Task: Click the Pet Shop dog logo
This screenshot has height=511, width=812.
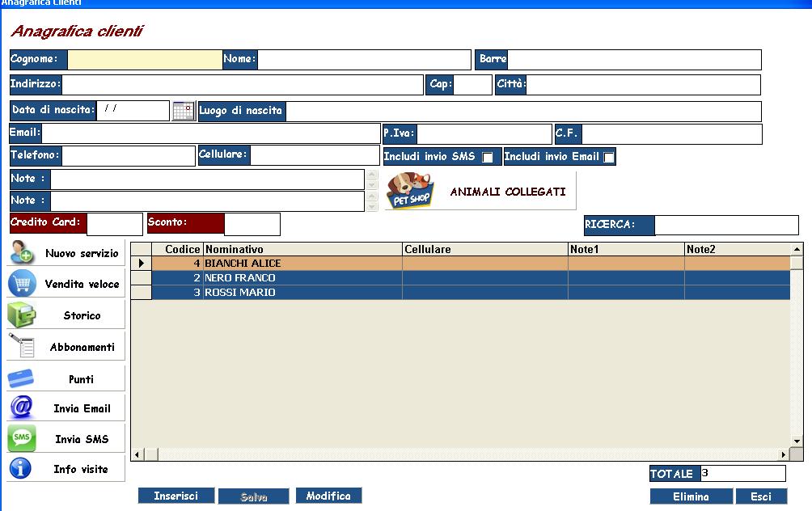Action: [410, 191]
